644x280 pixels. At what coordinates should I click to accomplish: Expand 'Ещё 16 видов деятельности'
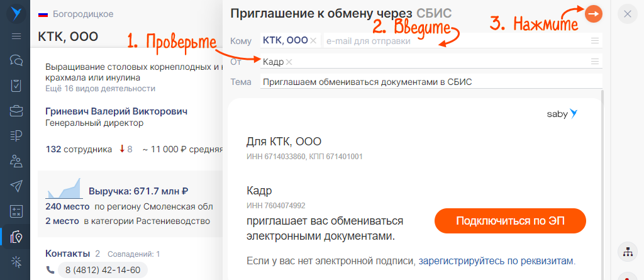click(100, 89)
